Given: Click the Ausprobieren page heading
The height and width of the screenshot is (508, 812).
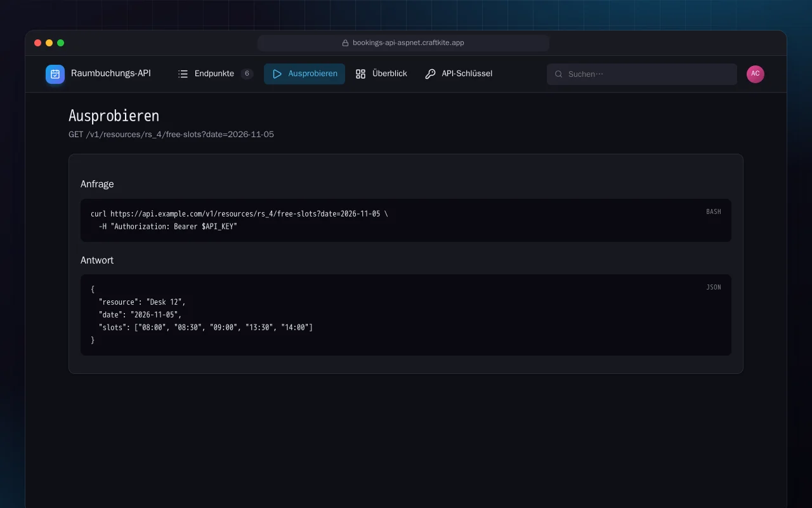Looking at the screenshot, I should coord(114,116).
